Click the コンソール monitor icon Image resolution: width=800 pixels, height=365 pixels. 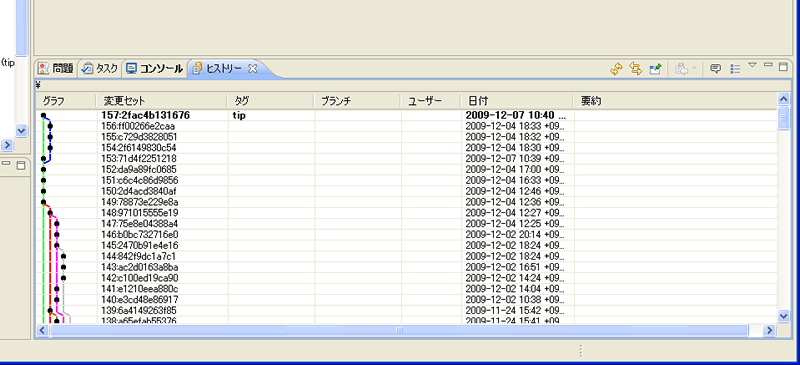(132, 68)
